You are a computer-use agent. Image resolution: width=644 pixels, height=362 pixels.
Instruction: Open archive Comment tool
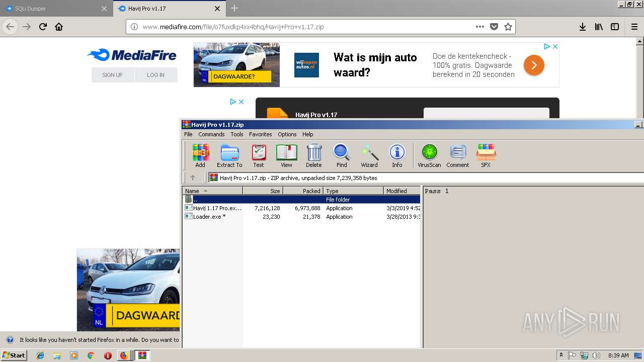(x=457, y=155)
